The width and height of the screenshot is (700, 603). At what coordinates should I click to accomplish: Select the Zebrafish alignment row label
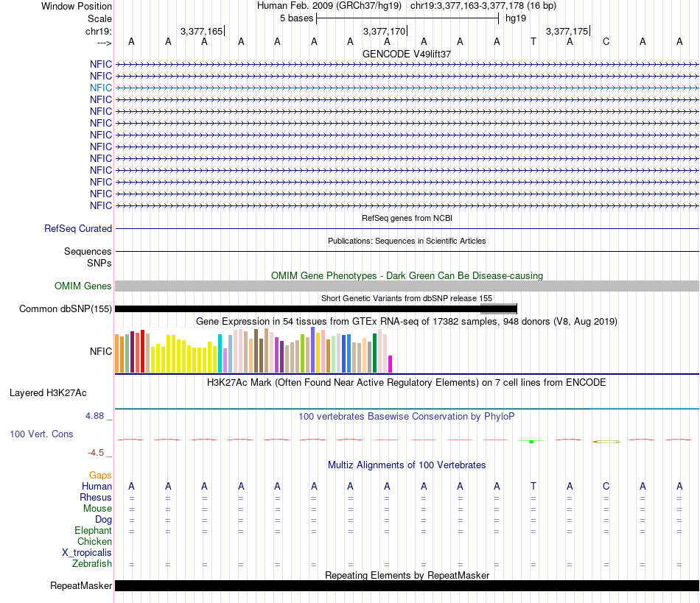point(92,564)
